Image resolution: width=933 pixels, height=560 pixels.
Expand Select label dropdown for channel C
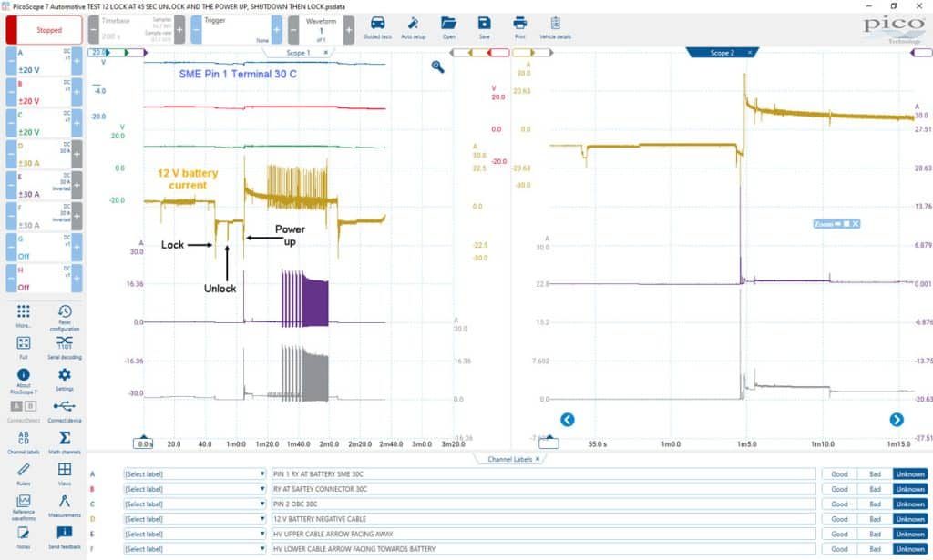[x=194, y=504]
